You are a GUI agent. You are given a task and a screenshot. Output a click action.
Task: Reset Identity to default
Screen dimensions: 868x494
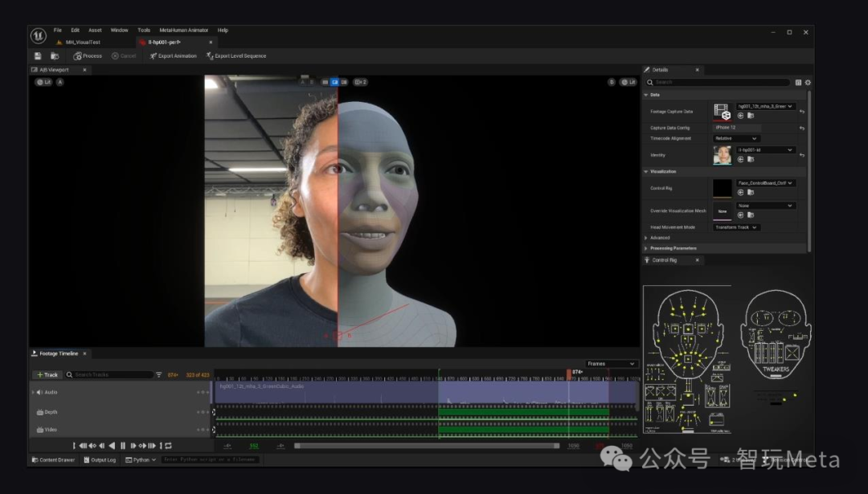point(802,156)
